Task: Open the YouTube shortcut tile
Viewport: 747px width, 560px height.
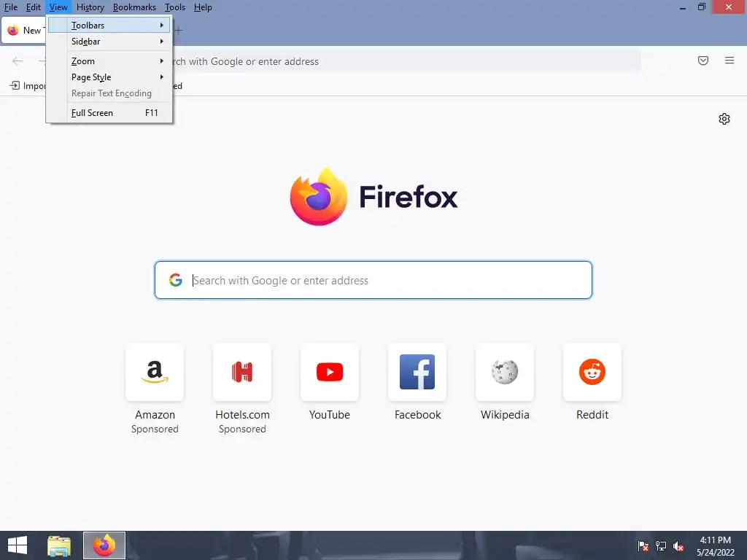Action: (x=330, y=372)
